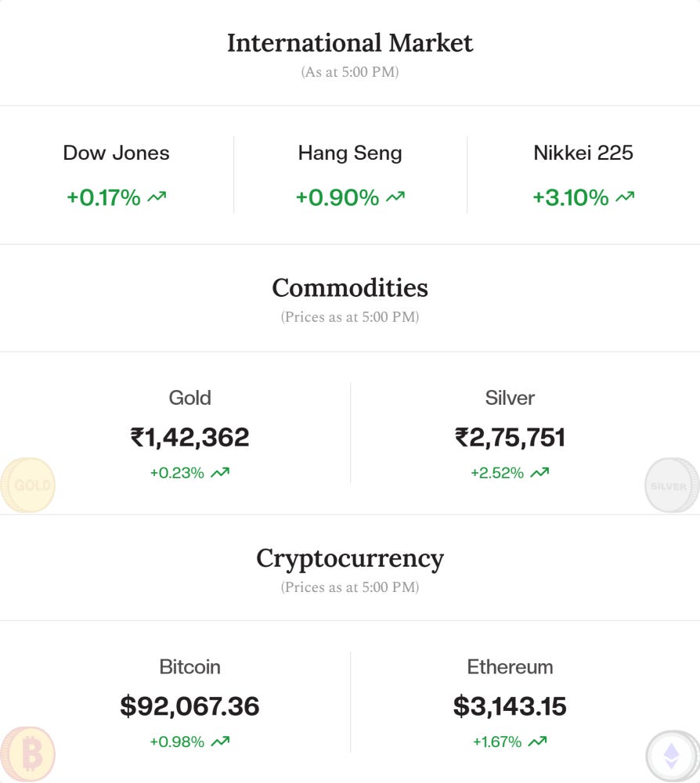Click the Gold trend arrow icon
The image size is (700, 783).
pyautogui.click(x=220, y=473)
